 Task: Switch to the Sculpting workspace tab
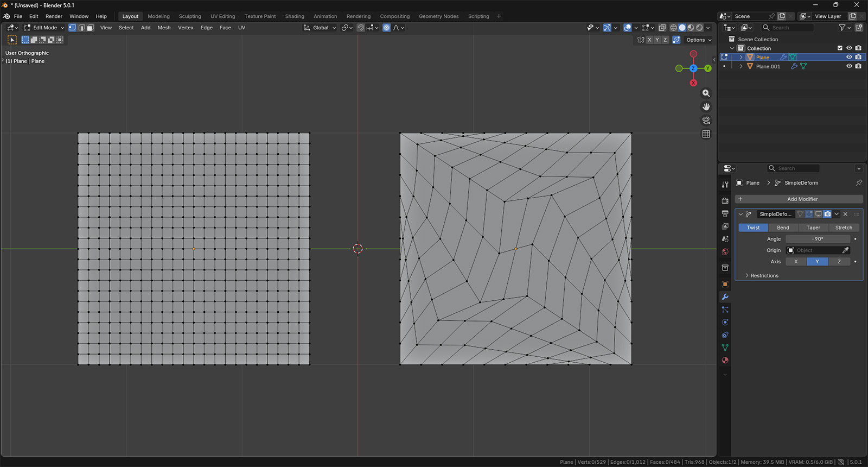click(190, 16)
